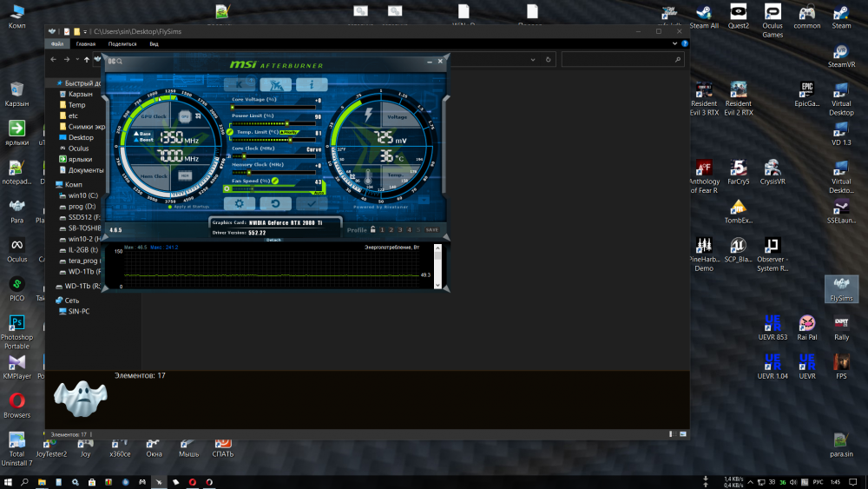Select profile slot 2
The width and height of the screenshot is (868, 489).
click(x=391, y=230)
